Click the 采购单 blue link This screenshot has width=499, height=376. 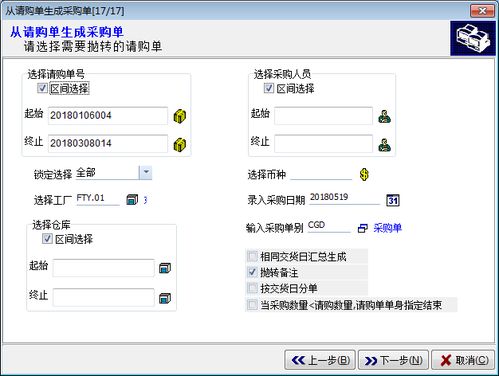tap(387, 228)
